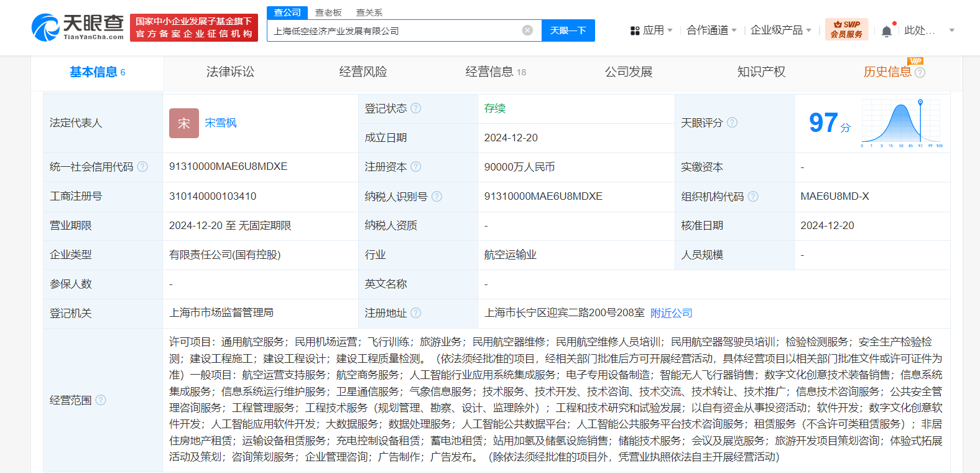Image resolution: width=980 pixels, height=473 pixels.
Task: Click help icon beside 注册资本
Action: (416, 167)
